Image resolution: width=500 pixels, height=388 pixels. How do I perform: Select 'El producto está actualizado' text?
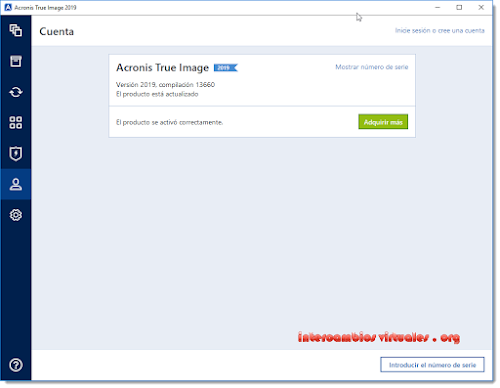[157, 94]
